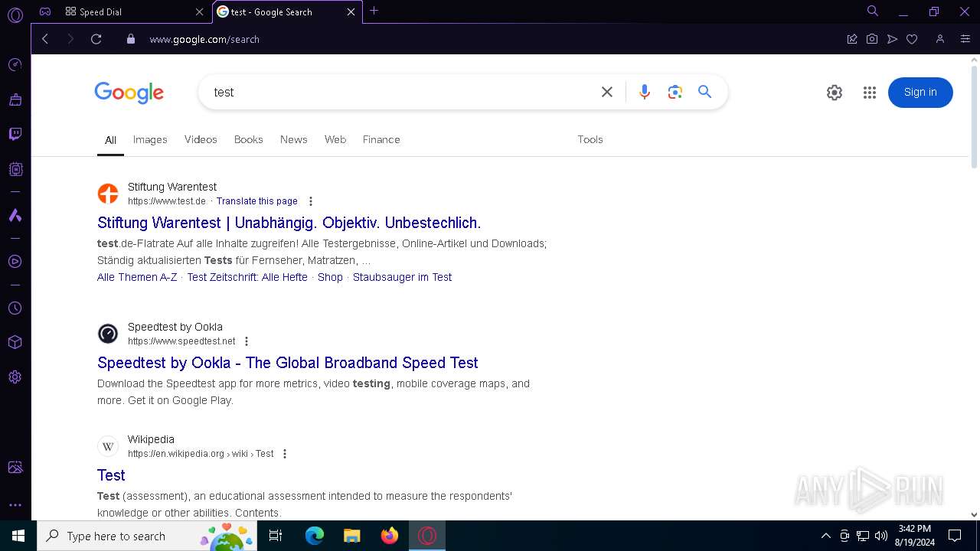Open the GX Control speedometer sidebar icon

(x=15, y=64)
